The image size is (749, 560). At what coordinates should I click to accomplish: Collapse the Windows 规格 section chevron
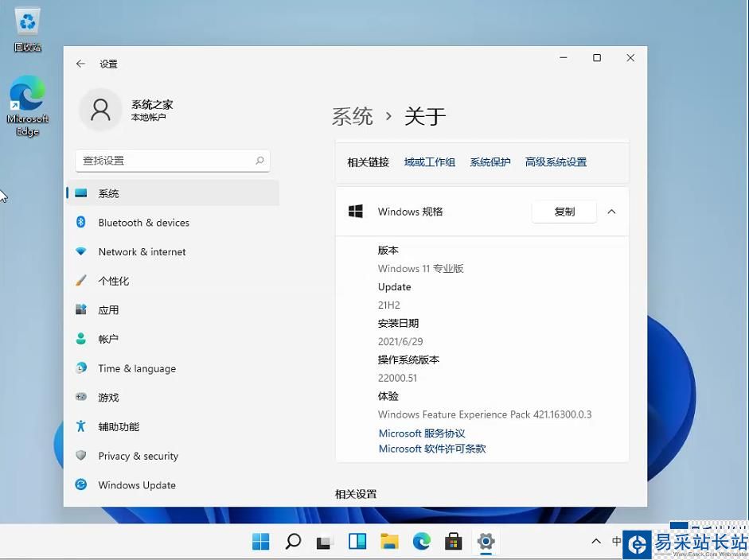tap(611, 212)
